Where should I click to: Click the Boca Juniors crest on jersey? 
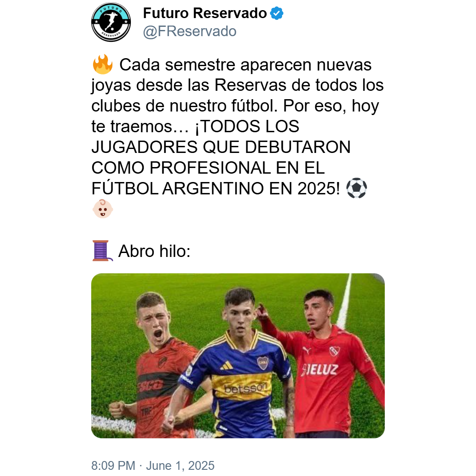(x=263, y=363)
